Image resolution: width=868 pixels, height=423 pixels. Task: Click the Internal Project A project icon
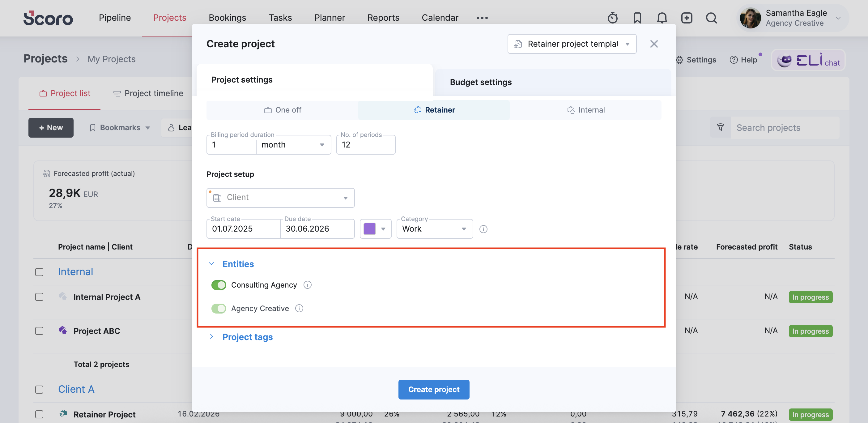point(63,296)
